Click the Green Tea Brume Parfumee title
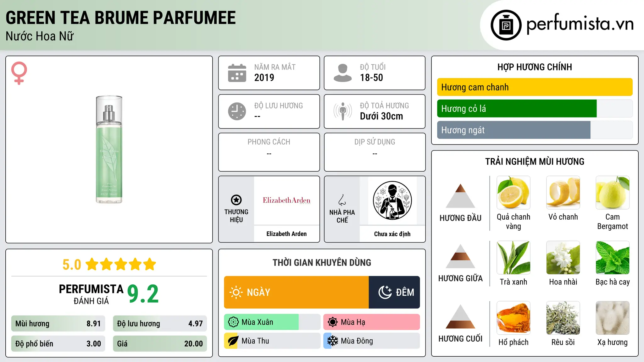 click(x=121, y=18)
